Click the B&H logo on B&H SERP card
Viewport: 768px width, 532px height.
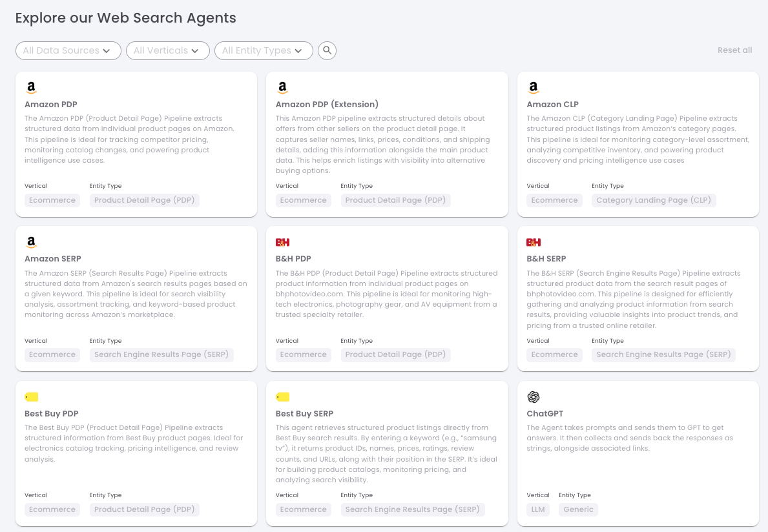coord(534,242)
